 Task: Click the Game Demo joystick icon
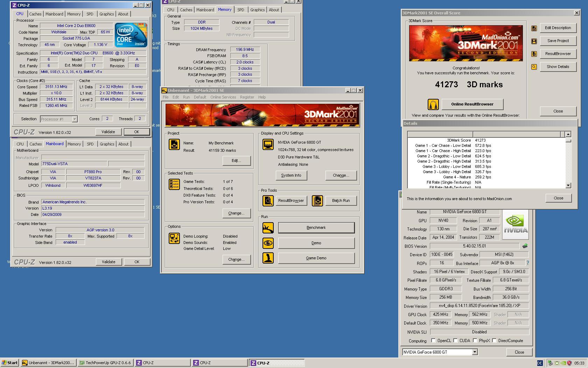268,258
